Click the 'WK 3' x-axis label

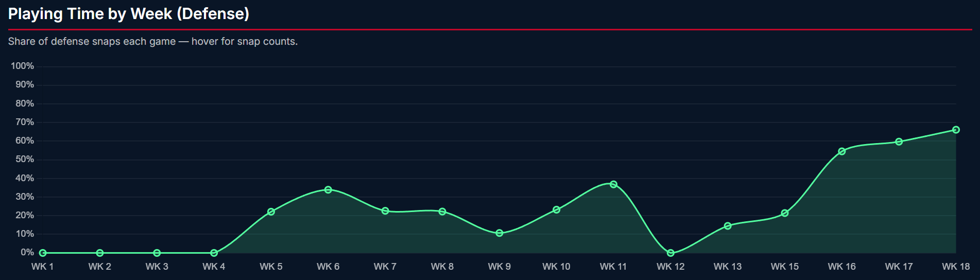click(x=157, y=267)
